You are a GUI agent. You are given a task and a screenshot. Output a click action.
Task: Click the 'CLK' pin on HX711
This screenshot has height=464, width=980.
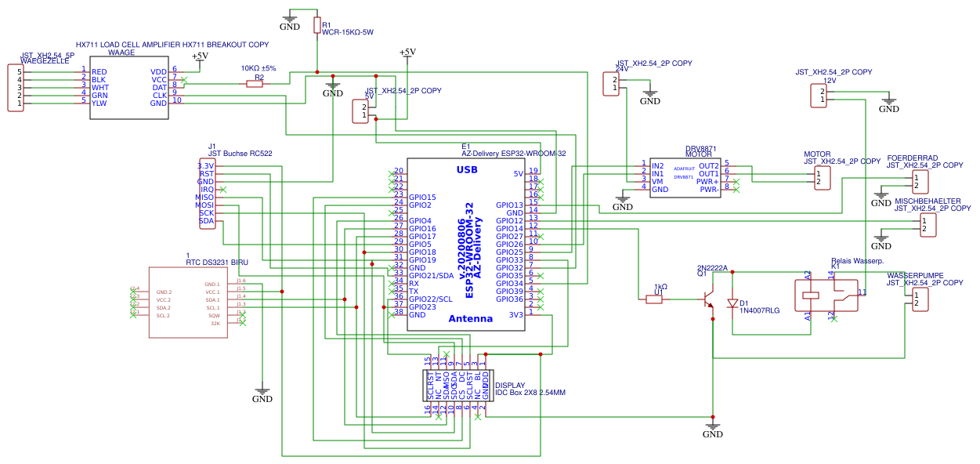160,96
